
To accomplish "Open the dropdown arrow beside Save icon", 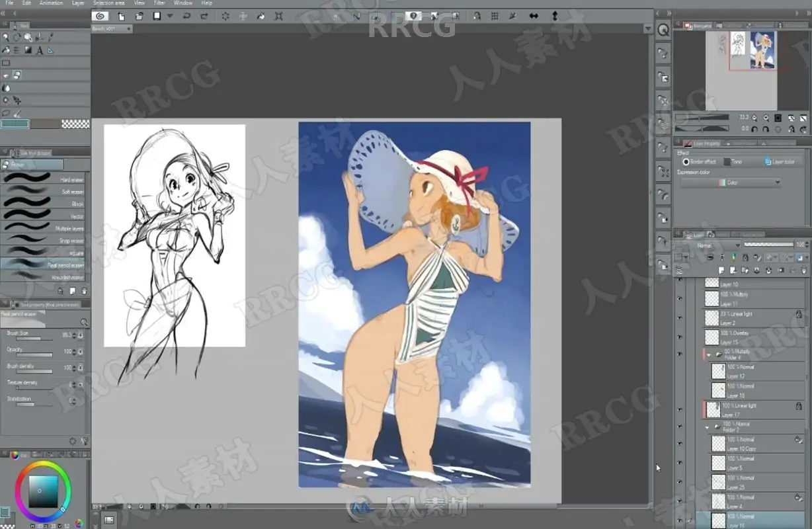I will click(x=170, y=16).
